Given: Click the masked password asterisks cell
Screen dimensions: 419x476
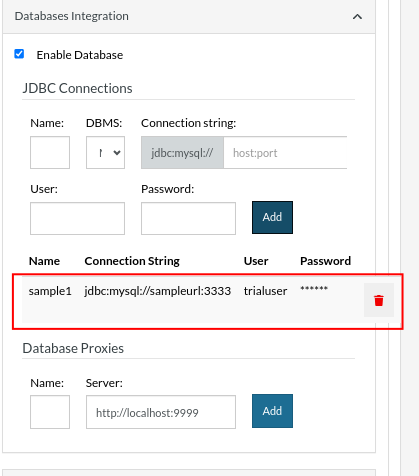Looking at the screenshot, I should click(314, 289).
